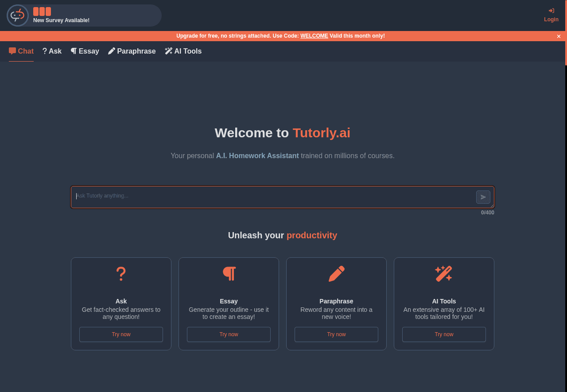Select the pencil icon on Paraphrase card

(x=336, y=273)
